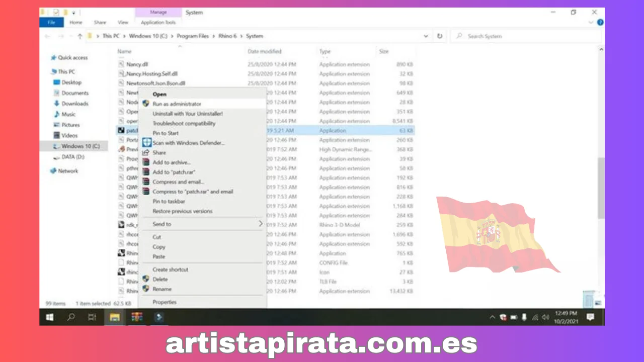Choose Add to archive...
This screenshot has height=362, width=644.
(x=172, y=162)
